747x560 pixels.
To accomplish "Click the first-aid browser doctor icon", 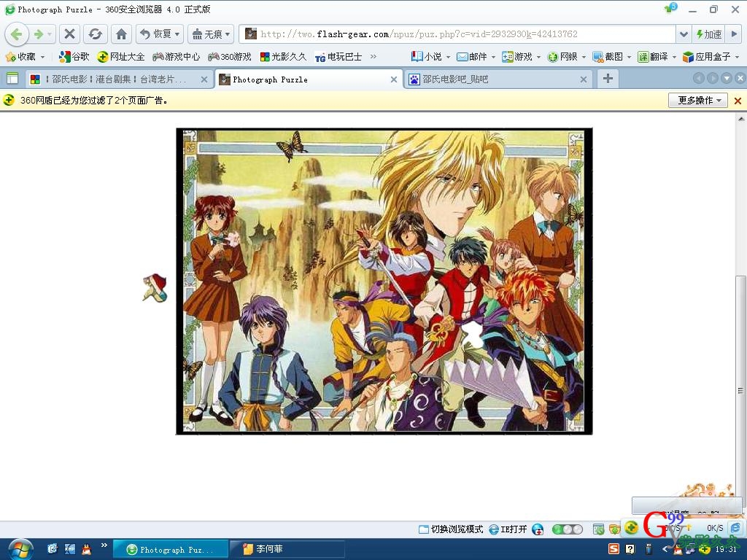I will coord(538,529).
